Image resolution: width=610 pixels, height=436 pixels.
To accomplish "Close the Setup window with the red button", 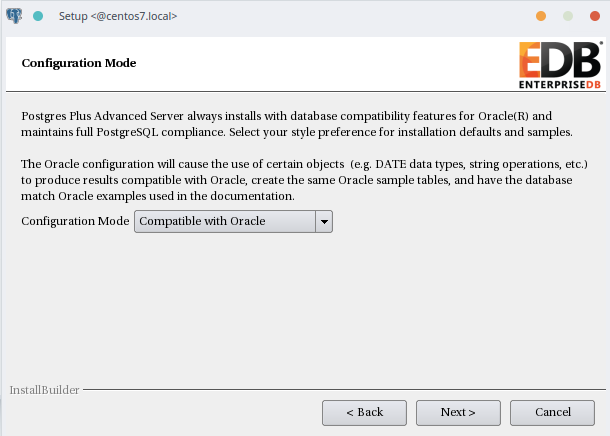I will pos(595,16).
